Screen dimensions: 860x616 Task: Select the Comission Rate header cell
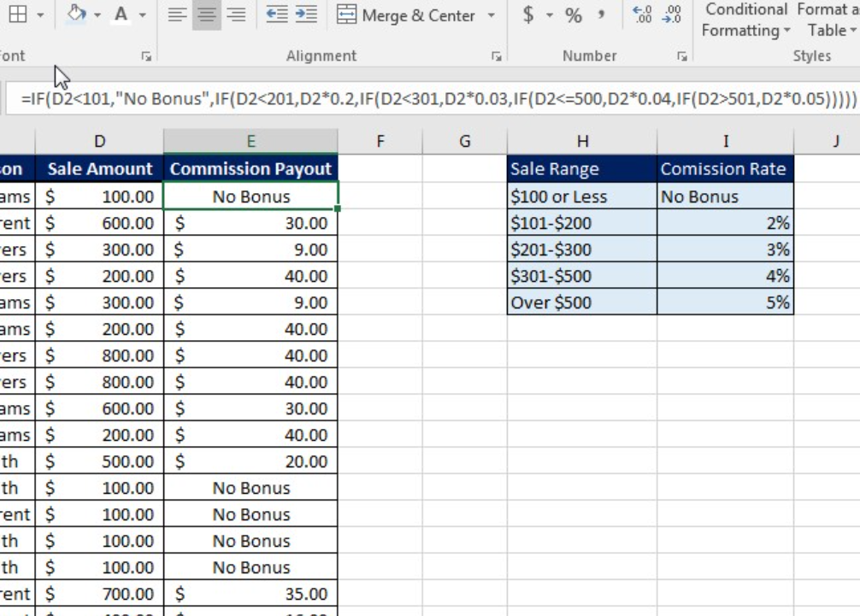coord(725,169)
